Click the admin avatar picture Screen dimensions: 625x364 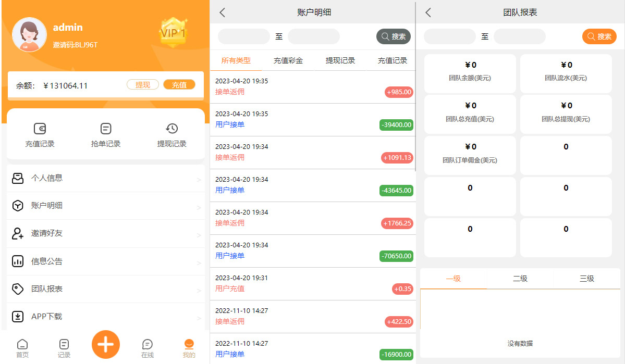[x=29, y=35]
